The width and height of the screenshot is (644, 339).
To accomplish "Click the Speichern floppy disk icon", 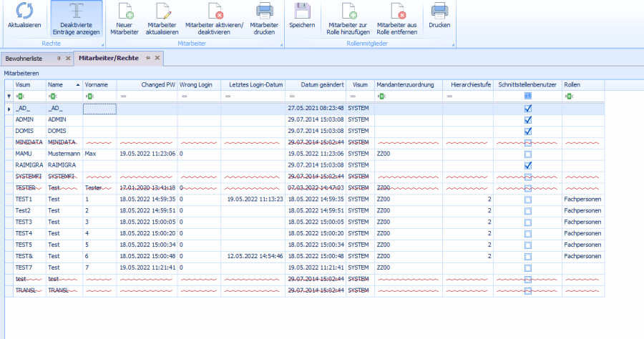I will [302, 11].
